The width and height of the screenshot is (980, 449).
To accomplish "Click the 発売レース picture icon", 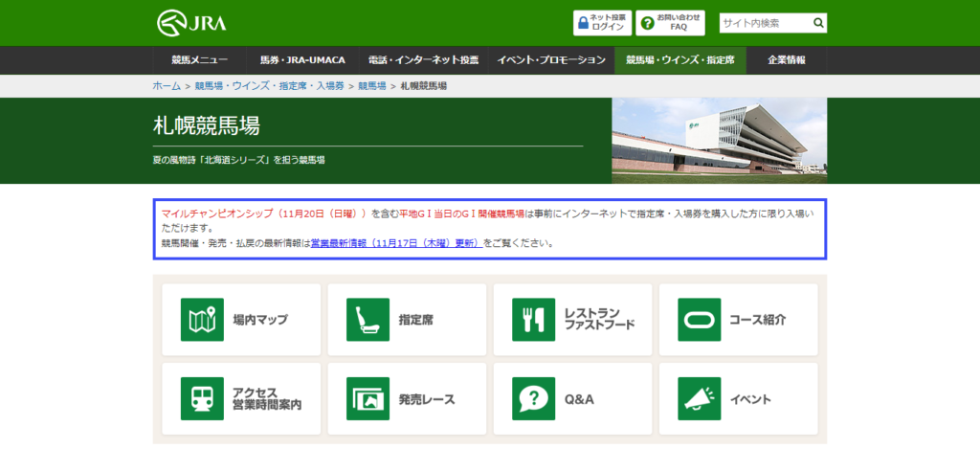I will coord(367,398).
